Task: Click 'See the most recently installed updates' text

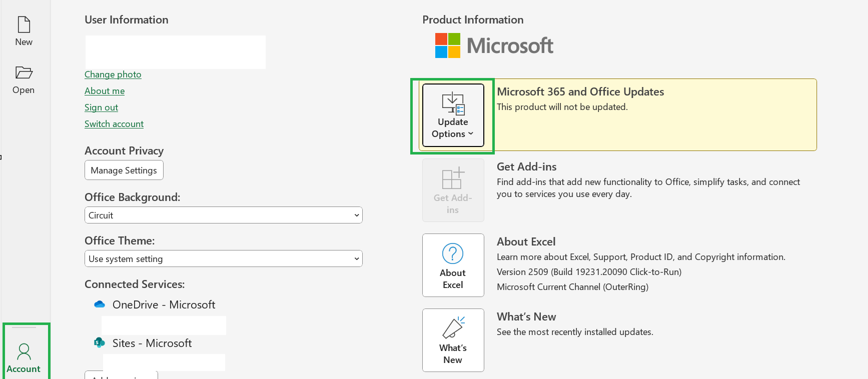Action: [x=575, y=332]
